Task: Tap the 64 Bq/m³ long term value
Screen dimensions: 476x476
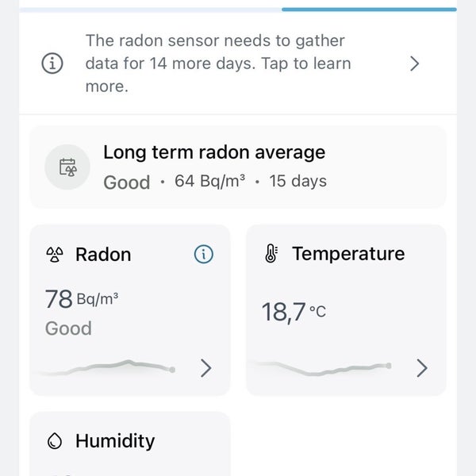Action: point(209,181)
